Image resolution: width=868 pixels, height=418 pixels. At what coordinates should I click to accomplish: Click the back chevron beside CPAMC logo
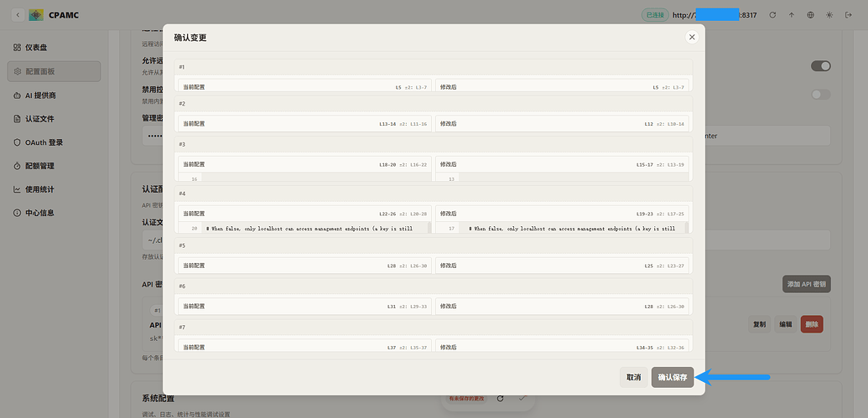[x=18, y=15]
